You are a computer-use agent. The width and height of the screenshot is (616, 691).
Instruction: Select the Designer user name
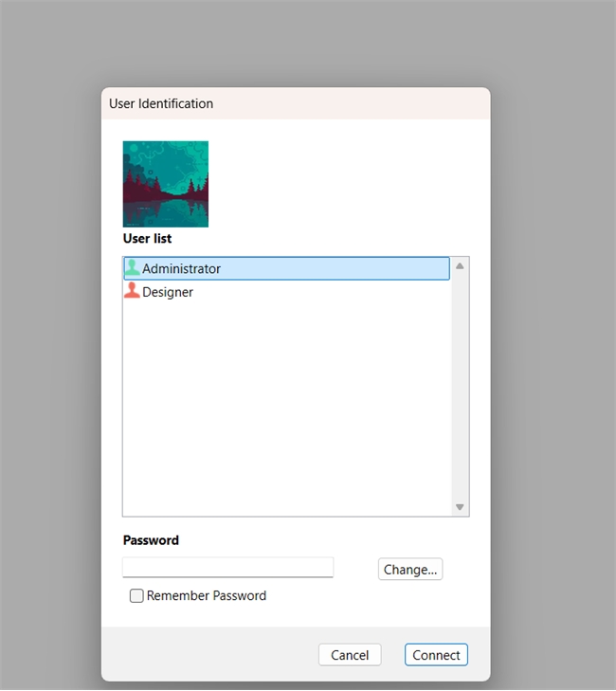point(168,292)
